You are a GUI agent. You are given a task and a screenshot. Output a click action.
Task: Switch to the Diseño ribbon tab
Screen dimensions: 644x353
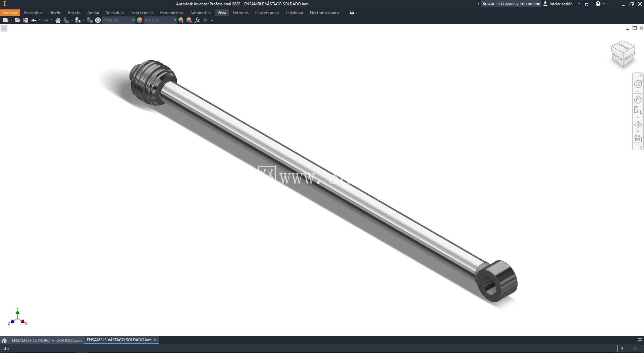tap(55, 13)
